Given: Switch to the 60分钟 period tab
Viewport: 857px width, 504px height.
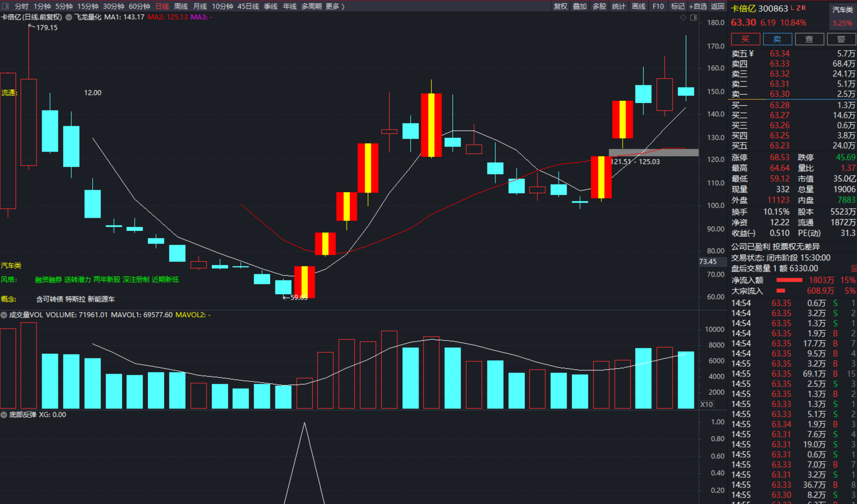Looking at the screenshot, I should (x=139, y=6).
